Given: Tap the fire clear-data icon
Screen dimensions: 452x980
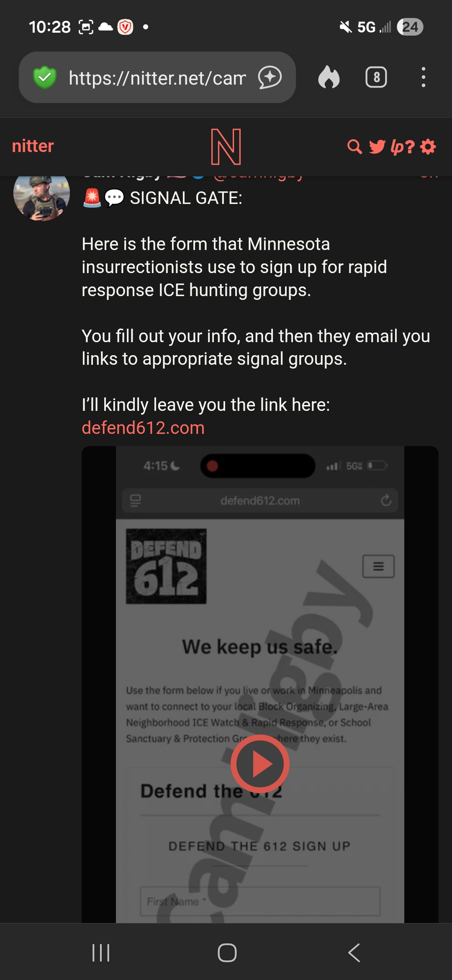Looking at the screenshot, I should pos(329,77).
